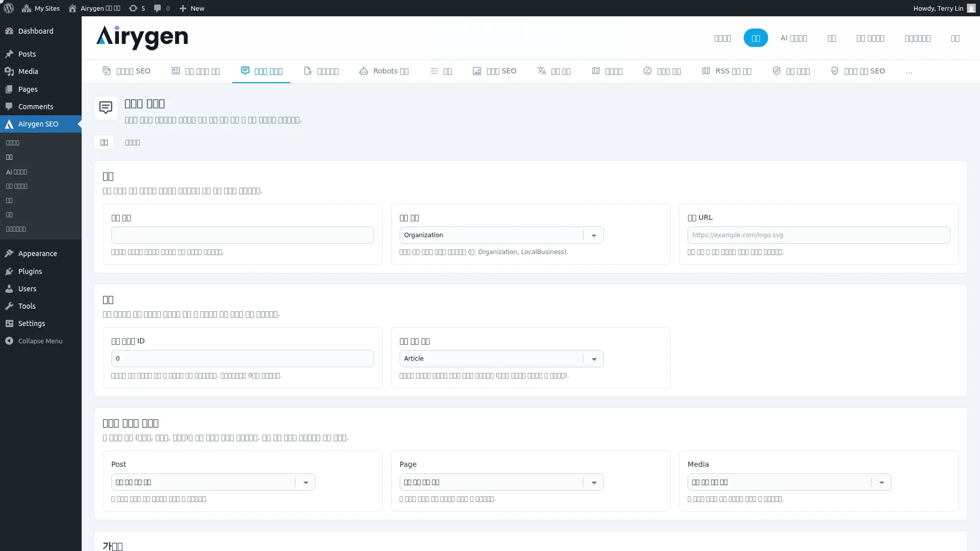The image size is (980, 551).
Task: Click the WordPress logo in admin bar
Action: coord(9,8)
